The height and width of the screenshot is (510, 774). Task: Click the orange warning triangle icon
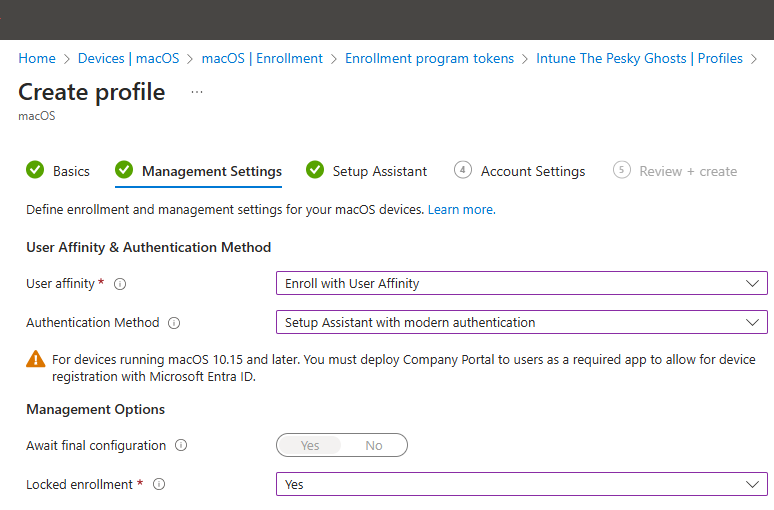(x=36, y=360)
